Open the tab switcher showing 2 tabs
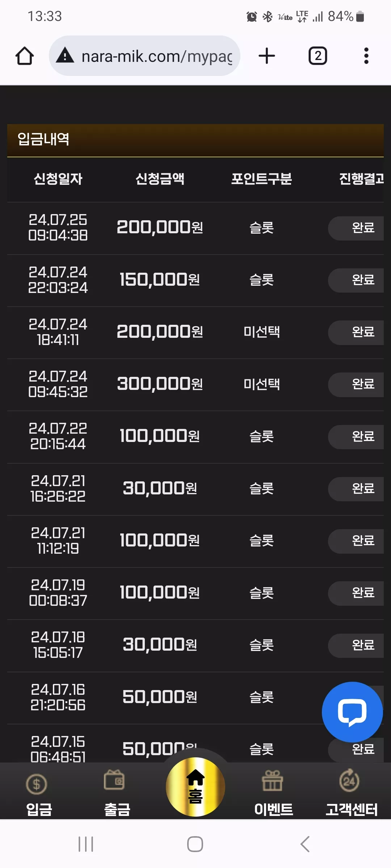Viewport: 391px width, 868px height. 318,56
